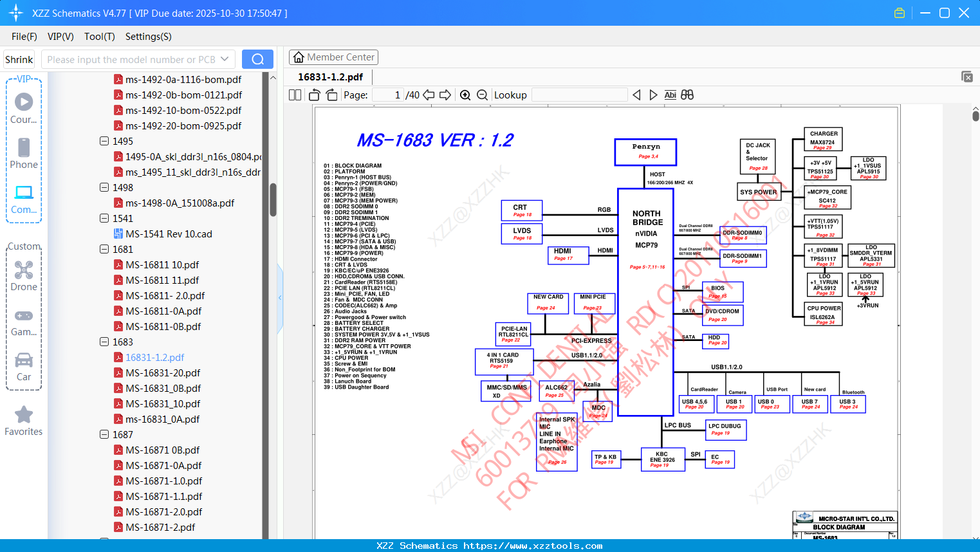Open the Member Center
The width and height of the screenshot is (980, 552).
click(x=333, y=57)
